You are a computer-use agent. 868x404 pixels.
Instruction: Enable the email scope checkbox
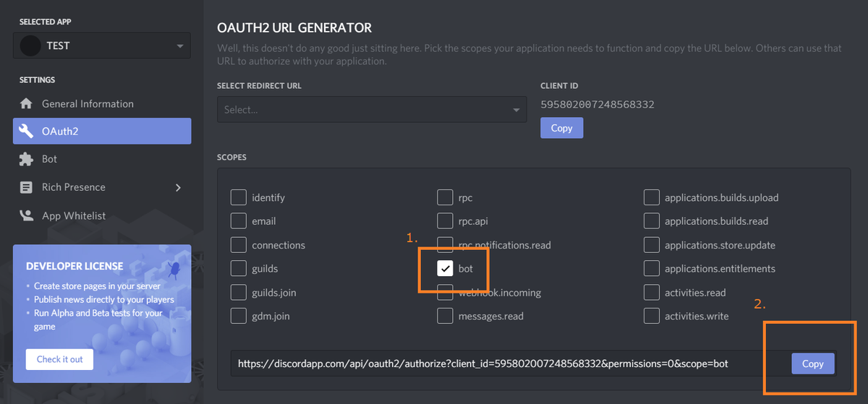pos(239,221)
